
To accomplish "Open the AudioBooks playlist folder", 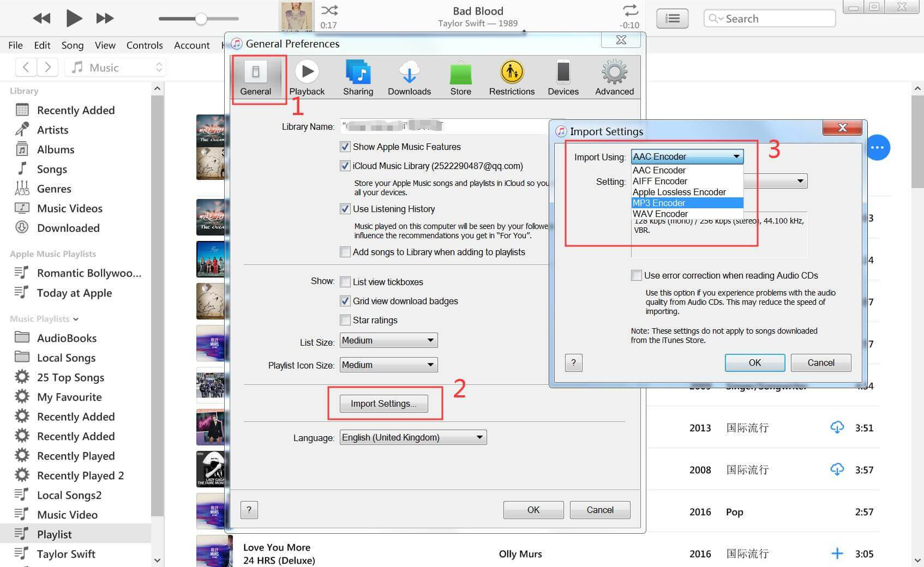I will click(67, 338).
